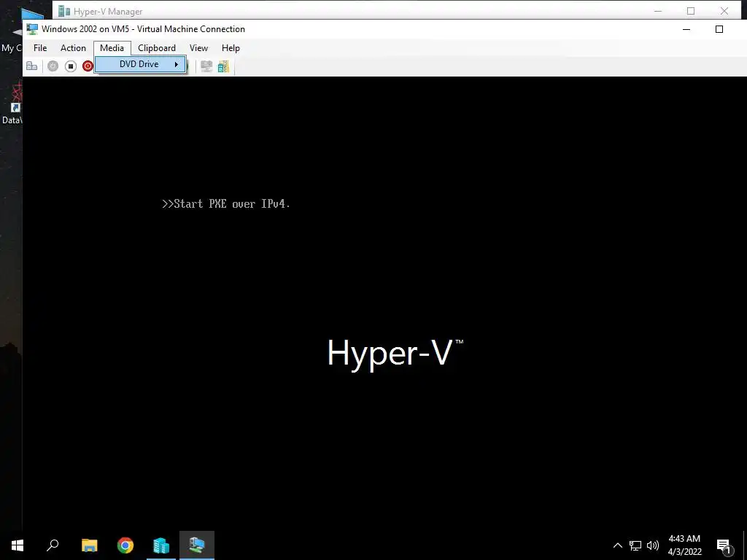Open the View menu
This screenshot has width=747, height=560.
click(x=198, y=48)
